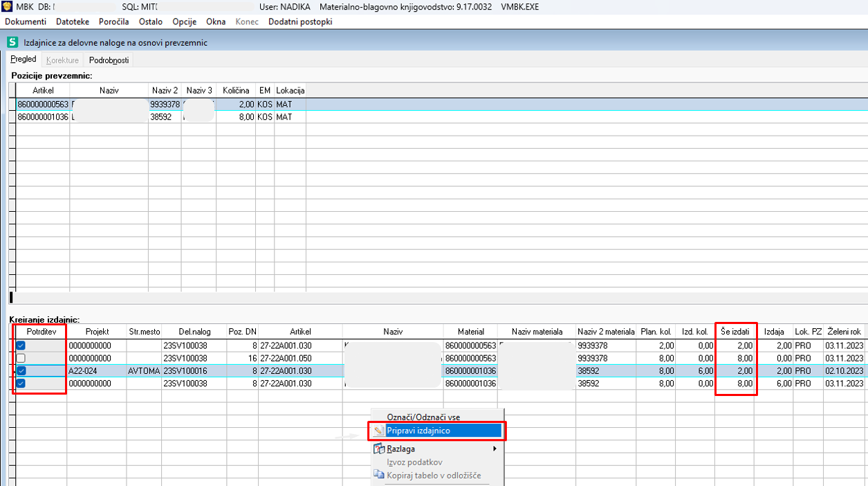Click the Del.nalog column header

[194, 332]
